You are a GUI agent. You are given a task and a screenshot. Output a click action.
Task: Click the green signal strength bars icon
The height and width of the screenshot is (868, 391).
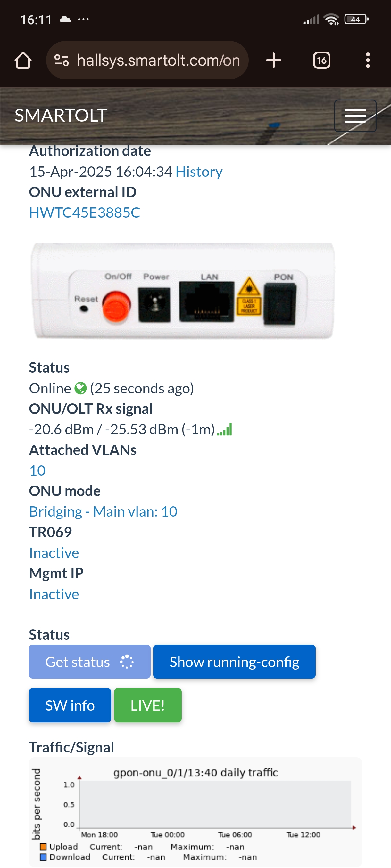(x=225, y=429)
